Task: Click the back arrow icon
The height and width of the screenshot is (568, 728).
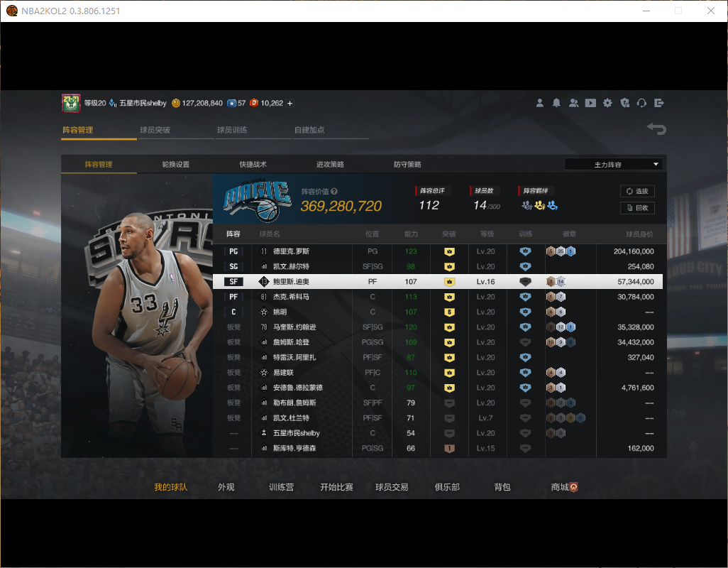Action: (x=656, y=129)
